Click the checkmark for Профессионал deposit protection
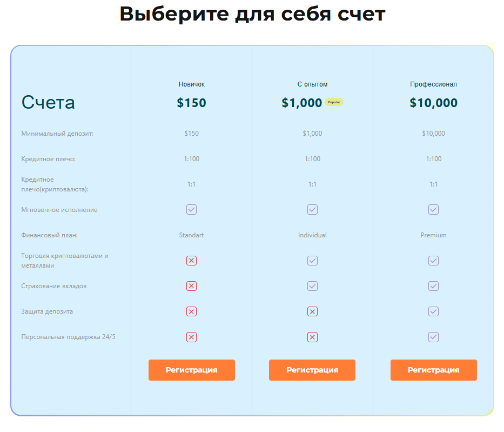 coord(433,311)
